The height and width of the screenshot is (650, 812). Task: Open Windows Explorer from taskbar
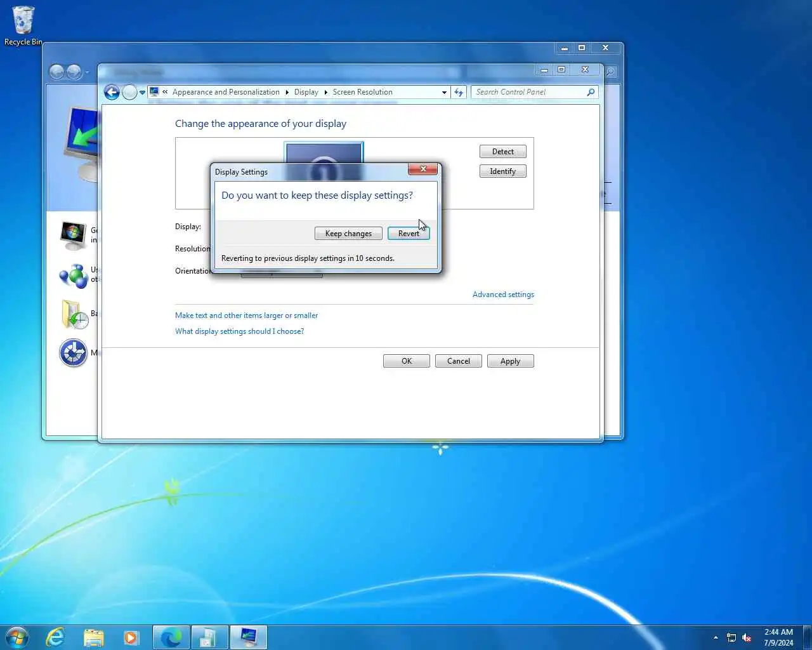pos(93,637)
